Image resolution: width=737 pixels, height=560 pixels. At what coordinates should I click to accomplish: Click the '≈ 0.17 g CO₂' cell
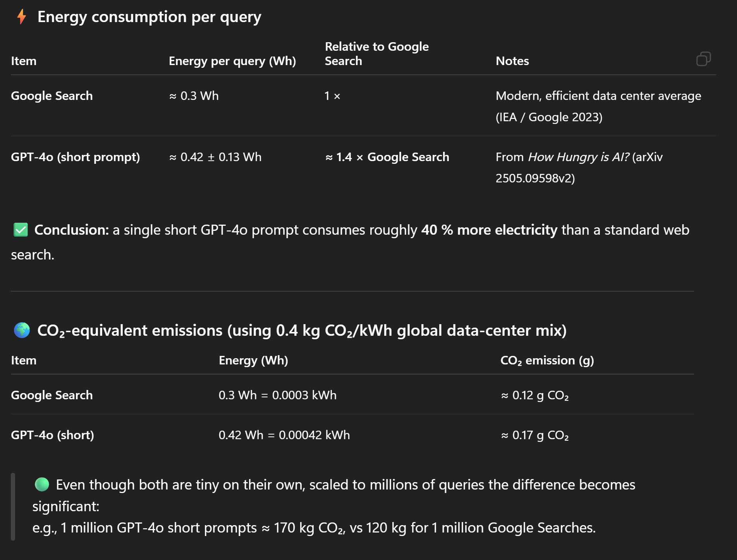point(534,435)
